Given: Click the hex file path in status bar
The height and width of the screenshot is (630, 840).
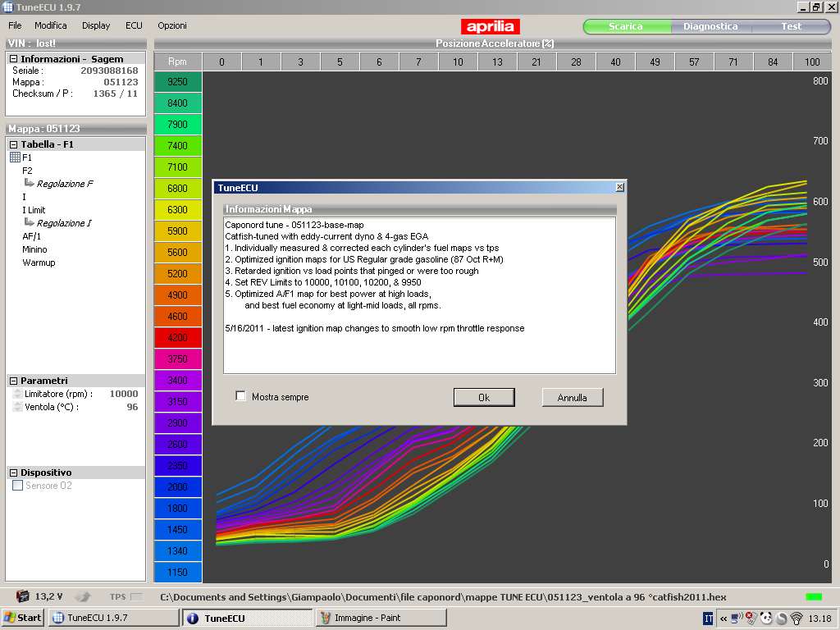Looking at the screenshot, I should click(x=443, y=597).
